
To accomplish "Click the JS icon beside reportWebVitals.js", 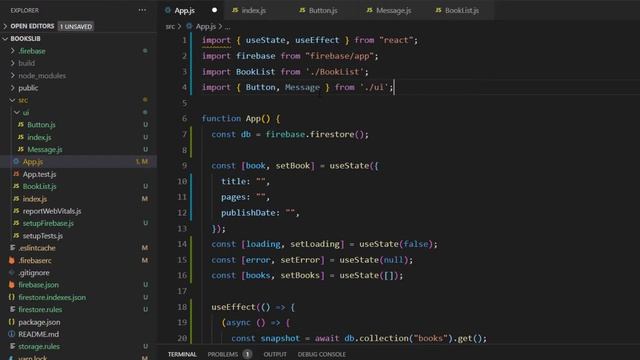I will (x=16, y=211).
